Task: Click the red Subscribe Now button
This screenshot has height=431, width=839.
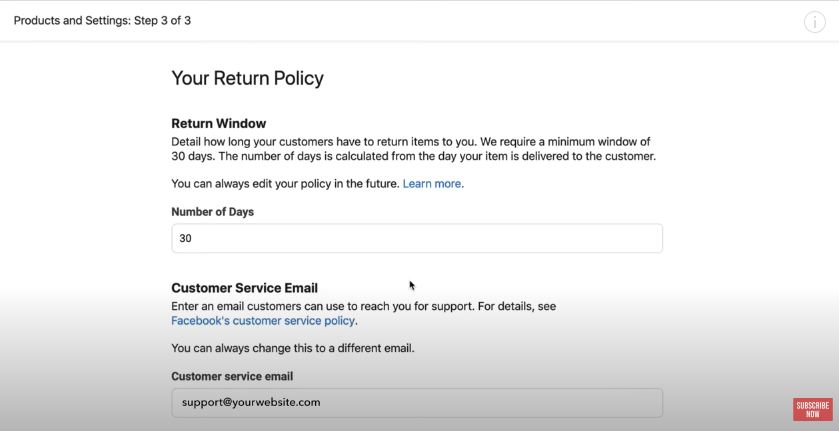Action: pyautogui.click(x=813, y=409)
